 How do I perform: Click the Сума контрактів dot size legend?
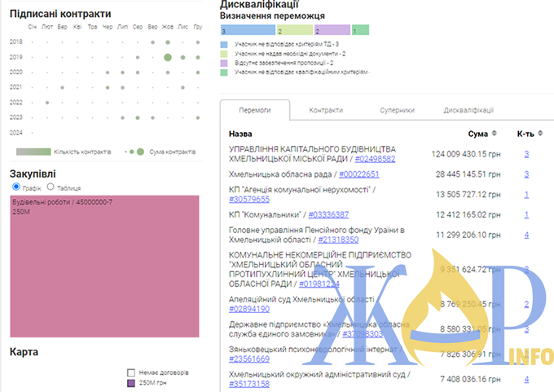click(134, 152)
